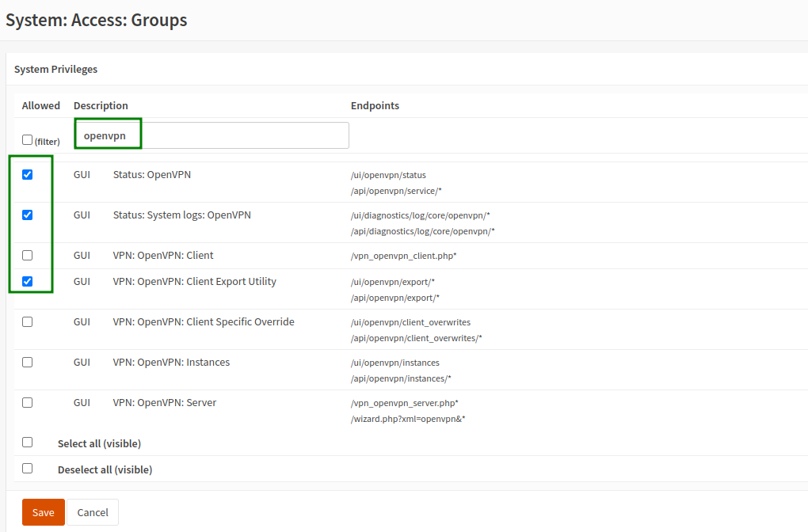Image resolution: width=808 pixels, height=532 pixels.
Task: Click the /api/openvpn/client_overwrites/* endpoint
Action: (x=417, y=338)
